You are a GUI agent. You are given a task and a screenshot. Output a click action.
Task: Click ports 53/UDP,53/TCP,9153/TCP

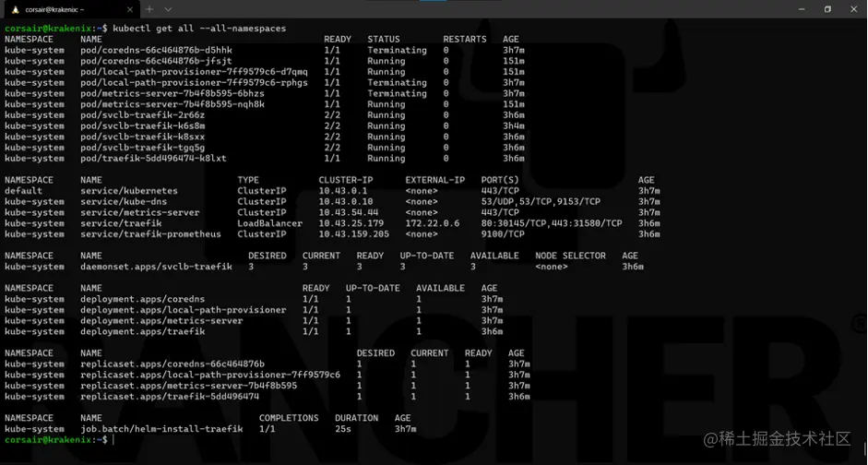(x=541, y=201)
